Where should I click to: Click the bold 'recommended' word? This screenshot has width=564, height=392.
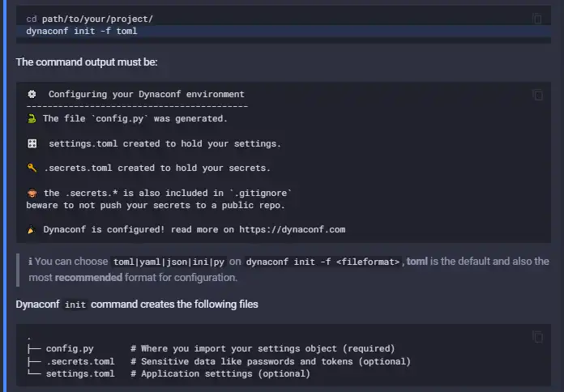coord(88,278)
